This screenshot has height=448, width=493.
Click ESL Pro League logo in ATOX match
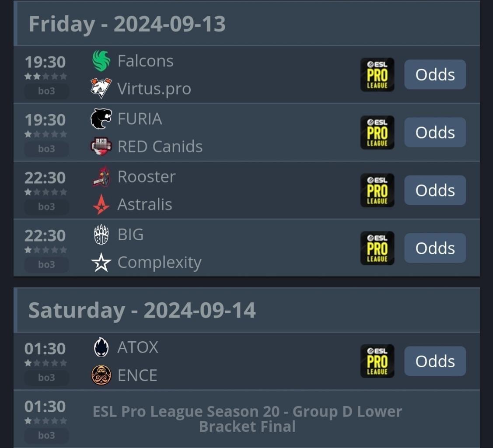pyautogui.click(x=377, y=361)
